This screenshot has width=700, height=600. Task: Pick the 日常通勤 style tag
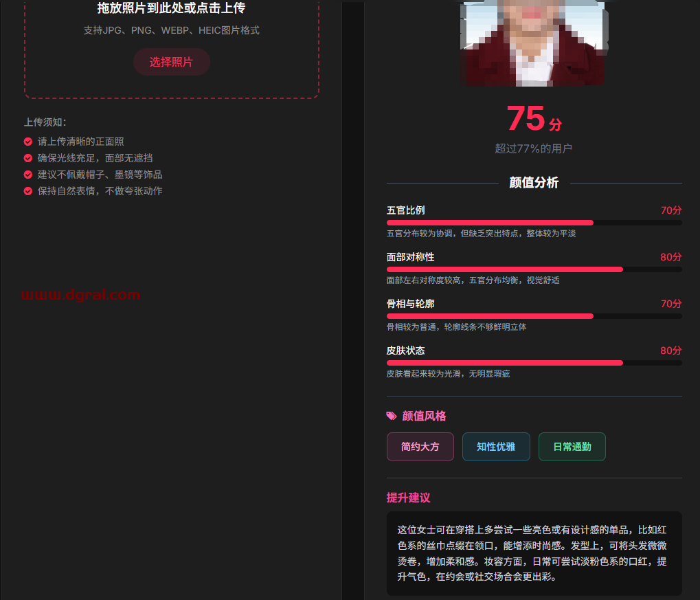(572, 447)
